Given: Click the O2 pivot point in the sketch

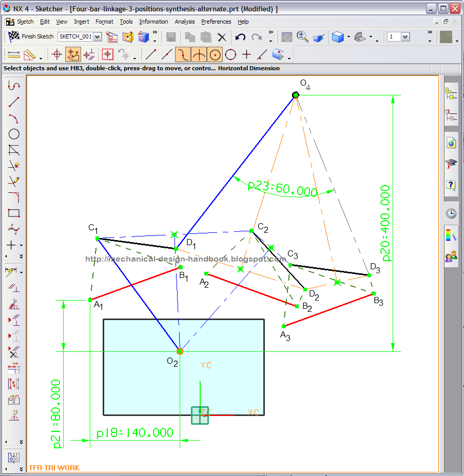Looking at the screenshot, I should pyautogui.click(x=180, y=351).
